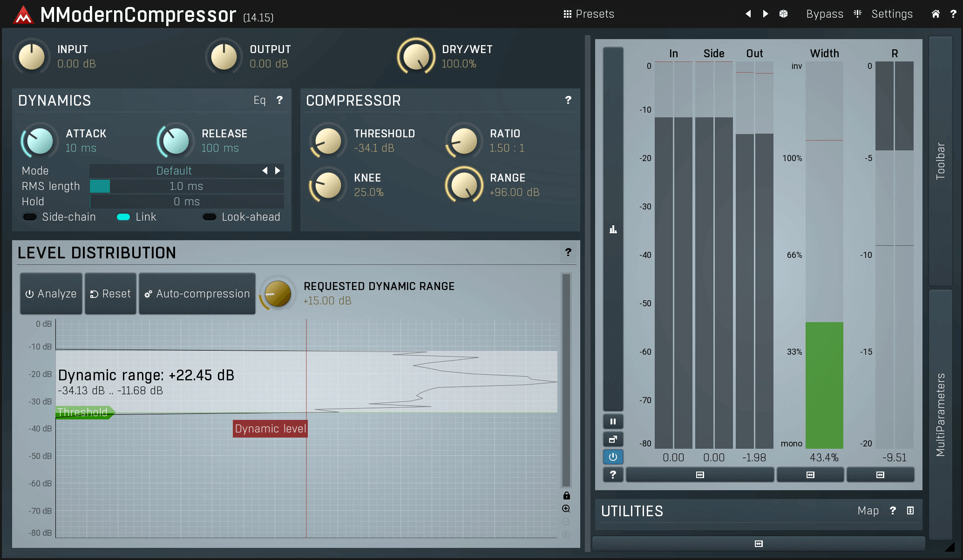Select the previous Mode with the left arrow

[265, 171]
